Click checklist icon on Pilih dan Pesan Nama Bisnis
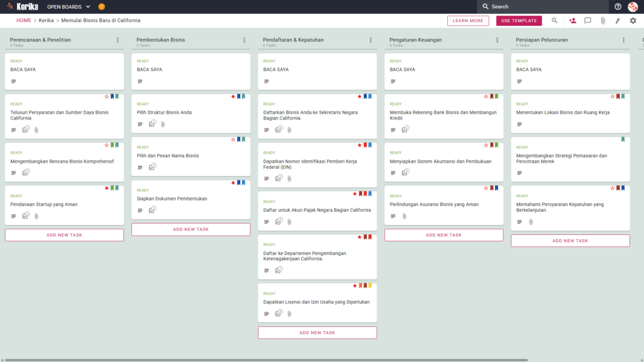644x362 pixels. [x=152, y=167]
